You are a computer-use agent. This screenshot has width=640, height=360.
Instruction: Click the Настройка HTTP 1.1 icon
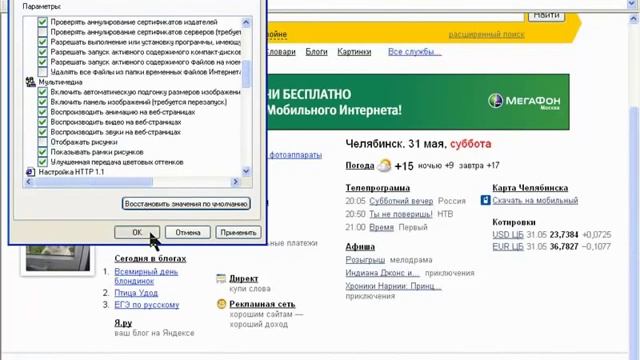tap(30, 172)
